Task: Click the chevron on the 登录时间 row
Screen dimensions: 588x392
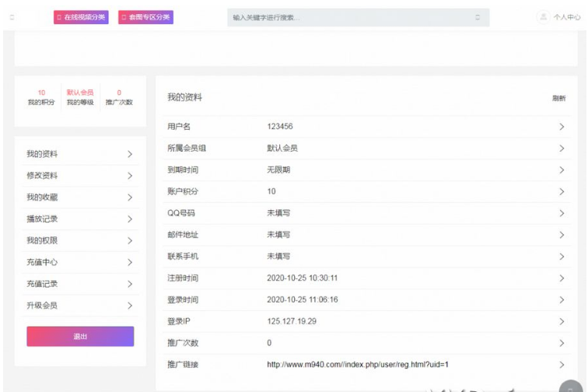Action: 562,300
